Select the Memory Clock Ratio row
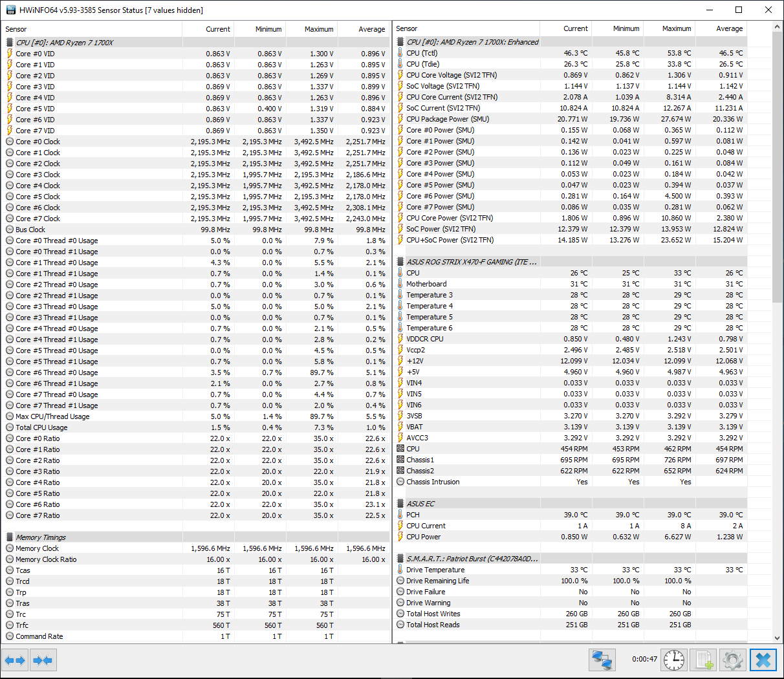 pyautogui.click(x=195, y=559)
